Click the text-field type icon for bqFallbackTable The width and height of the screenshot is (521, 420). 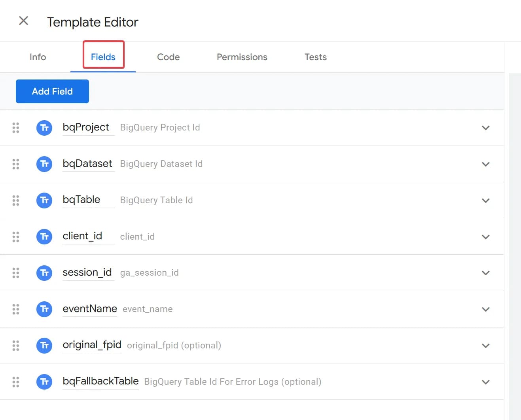coord(44,382)
